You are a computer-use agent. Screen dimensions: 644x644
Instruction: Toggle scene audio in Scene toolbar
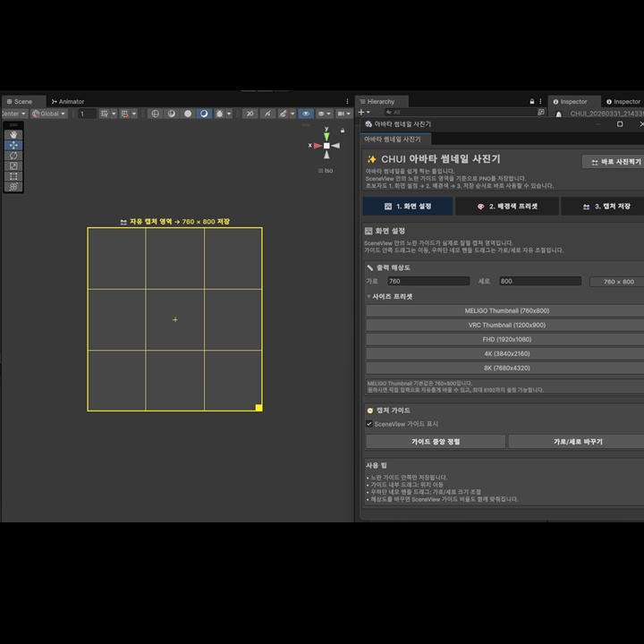point(267,114)
